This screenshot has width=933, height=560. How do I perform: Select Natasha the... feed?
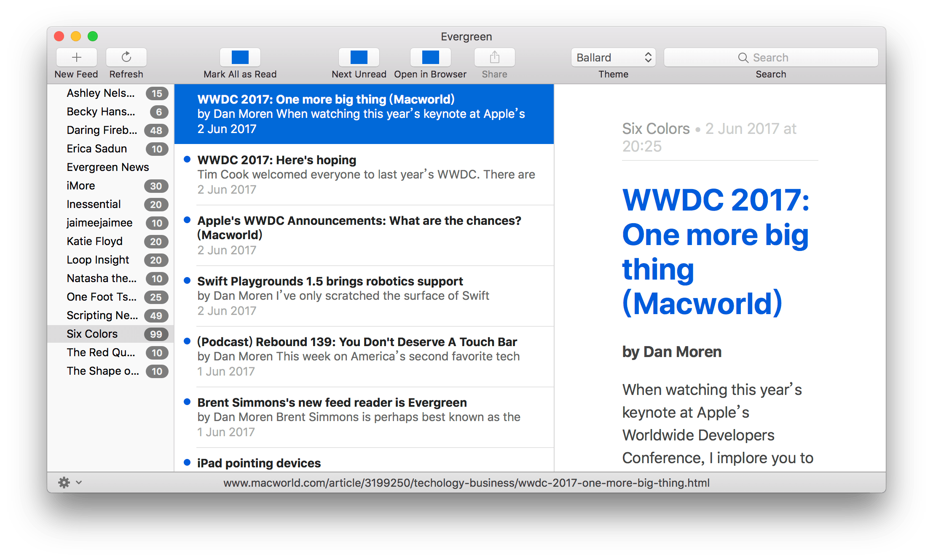[110, 278]
